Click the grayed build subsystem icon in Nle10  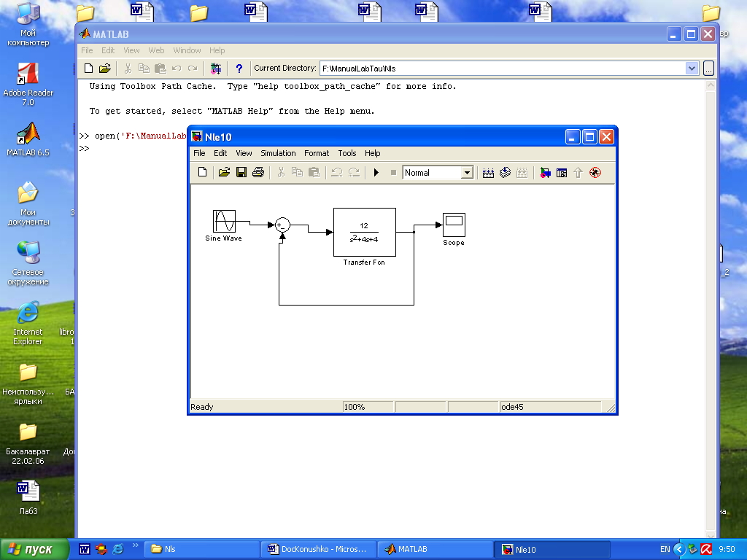[x=522, y=172]
